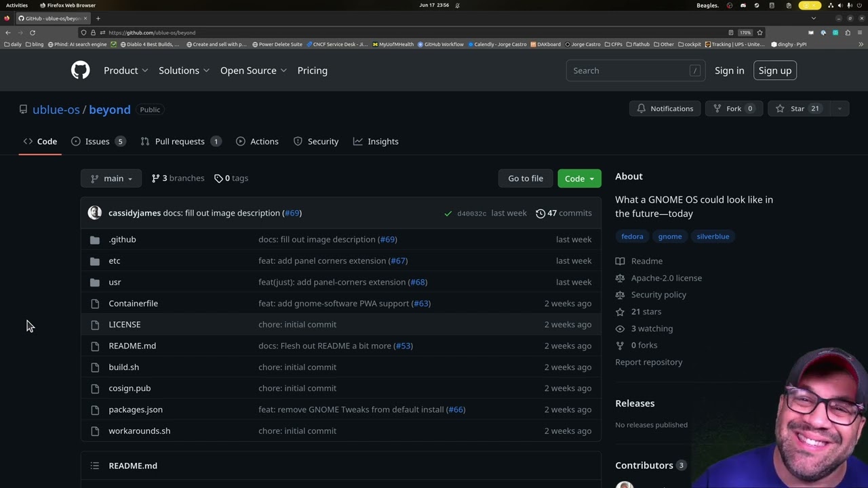Click the ublue-os organization link
The height and width of the screenshot is (488, 868).
pyautogui.click(x=56, y=110)
